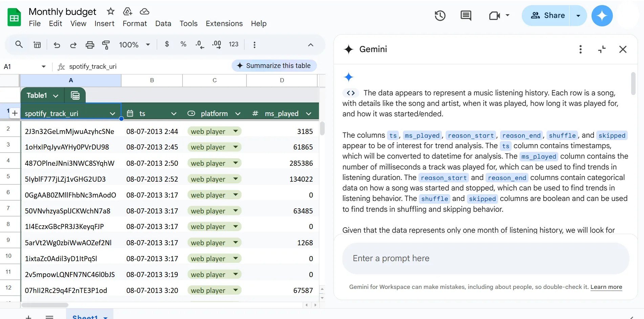644x319 pixels.
Task: Click the Gemini sparkle button beside Share
Action: click(602, 16)
